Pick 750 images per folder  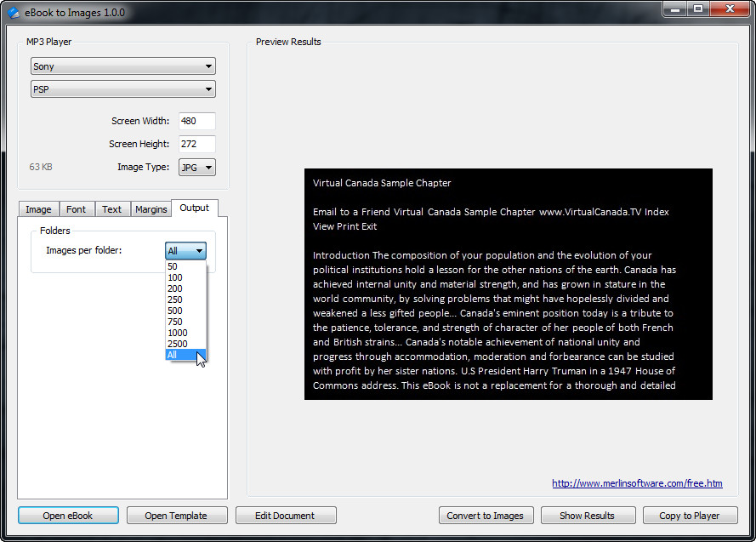click(x=185, y=322)
